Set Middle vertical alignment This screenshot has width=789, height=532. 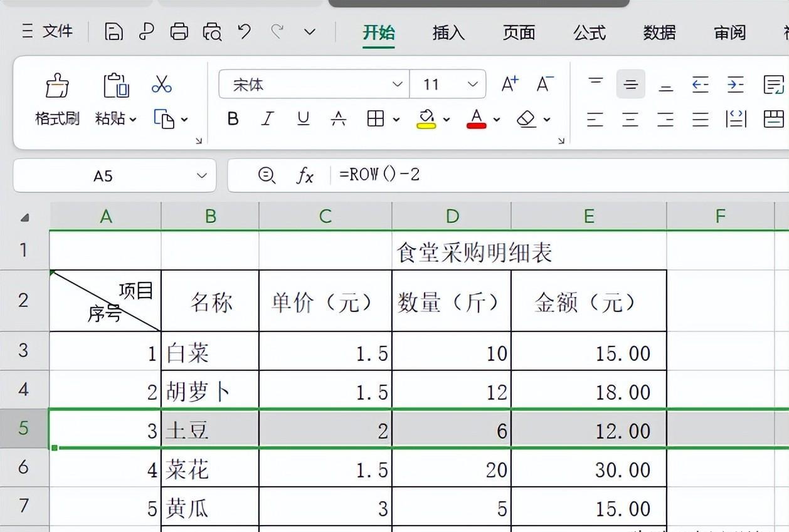630,84
